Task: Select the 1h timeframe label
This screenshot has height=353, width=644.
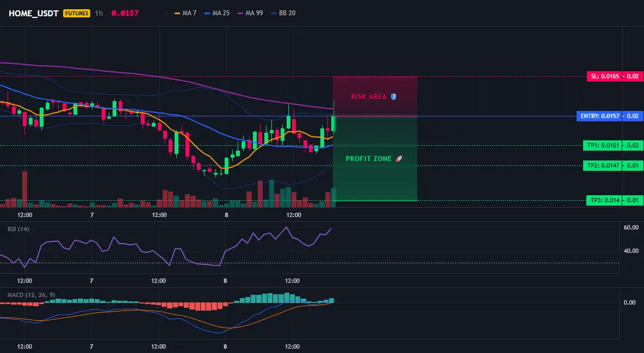Action: click(99, 13)
